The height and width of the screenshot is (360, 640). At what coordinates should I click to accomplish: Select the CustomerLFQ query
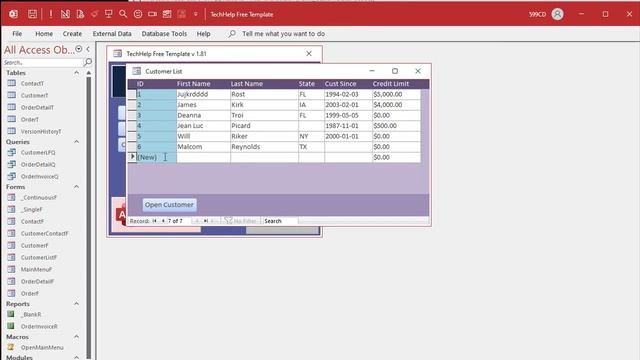tap(38, 152)
